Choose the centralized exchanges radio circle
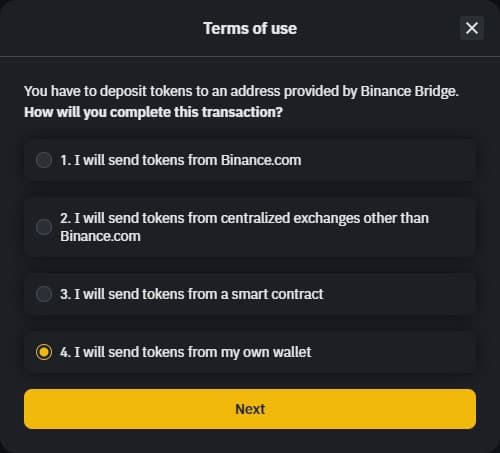 (44, 227)
